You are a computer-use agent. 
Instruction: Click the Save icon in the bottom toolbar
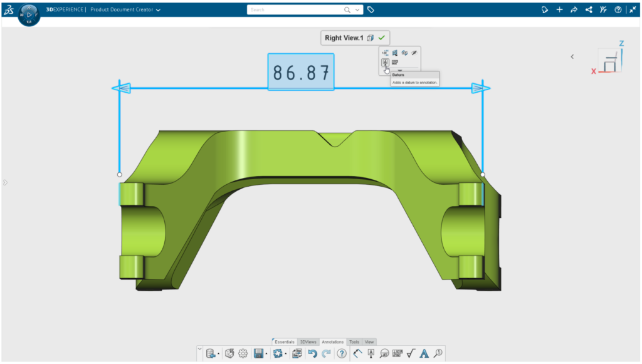[258, 353]
